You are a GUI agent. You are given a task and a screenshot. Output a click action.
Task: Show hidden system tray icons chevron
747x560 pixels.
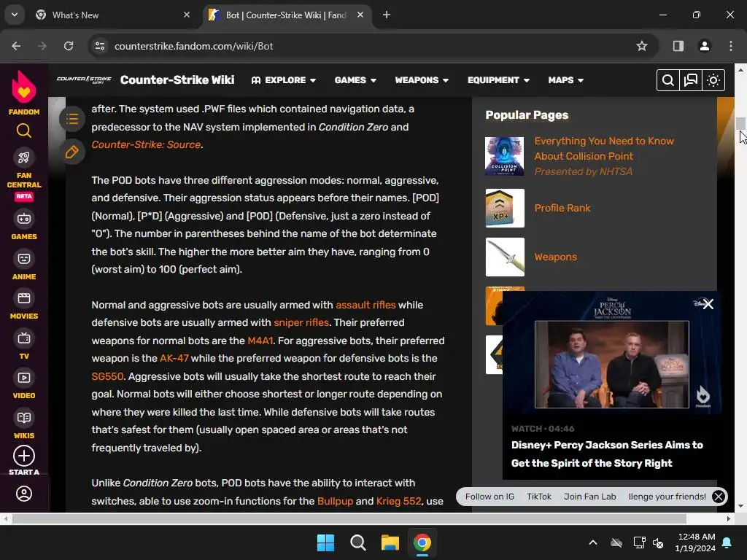tap(592, 542)
